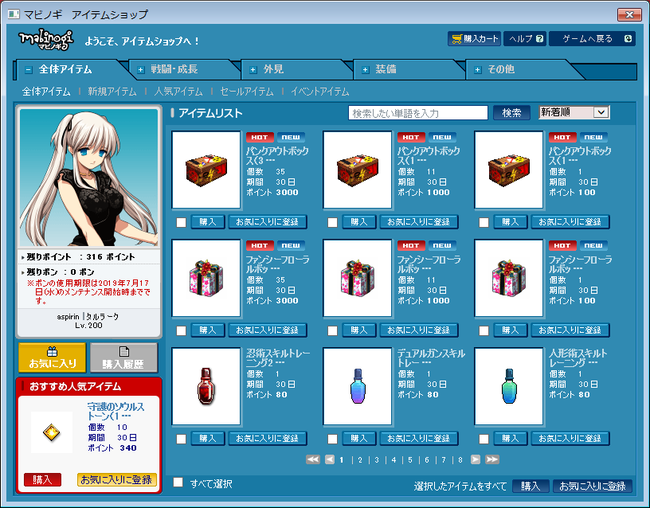Select ファンシーフローラル 3000 point gift box image
650x508 pixels.
click(x=206, y=278)
